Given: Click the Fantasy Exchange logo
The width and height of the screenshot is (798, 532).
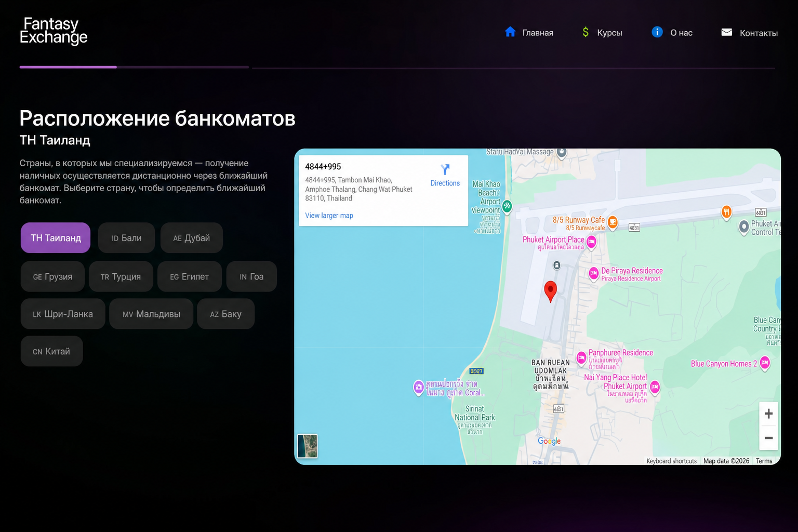Looking at the screenshot, I should click(54, 31).
